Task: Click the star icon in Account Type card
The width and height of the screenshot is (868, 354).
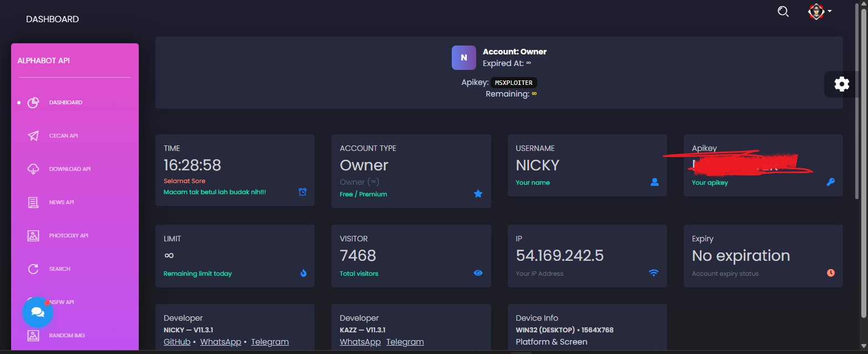Action: click(478, 194)
